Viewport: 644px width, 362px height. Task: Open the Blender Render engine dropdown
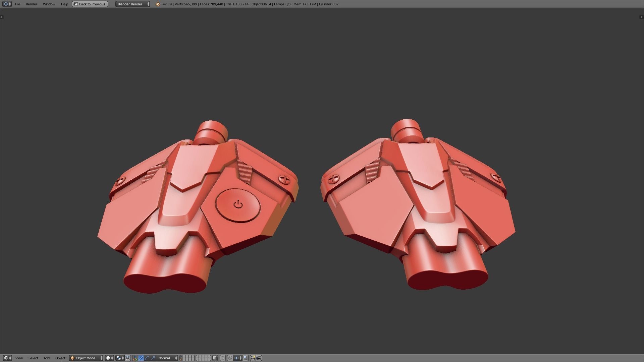133,4
